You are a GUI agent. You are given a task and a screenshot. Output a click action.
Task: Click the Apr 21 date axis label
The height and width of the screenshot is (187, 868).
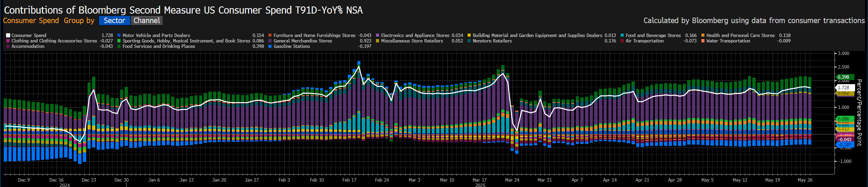[x=642, y=180]
